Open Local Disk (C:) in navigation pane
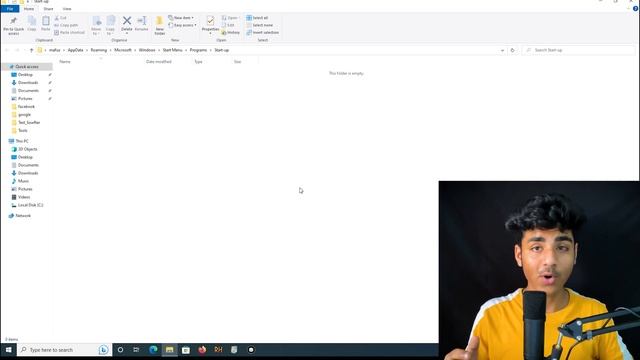 click(x=30, y=205)
